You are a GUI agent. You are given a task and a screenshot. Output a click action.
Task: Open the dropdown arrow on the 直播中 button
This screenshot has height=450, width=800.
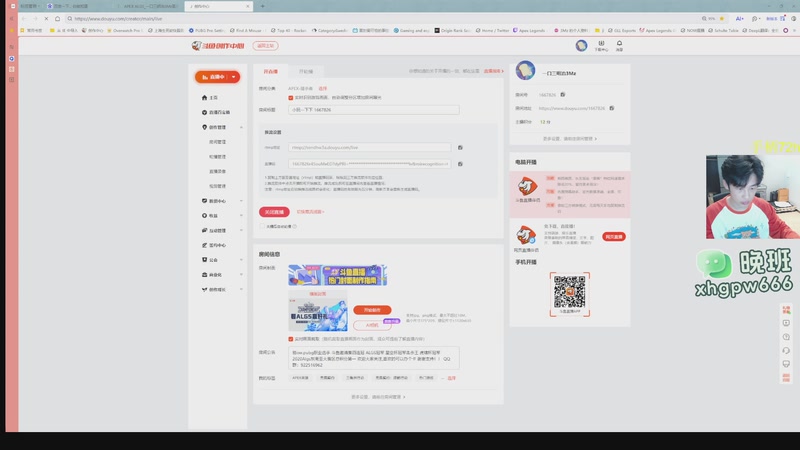click(x=234, y=77)
